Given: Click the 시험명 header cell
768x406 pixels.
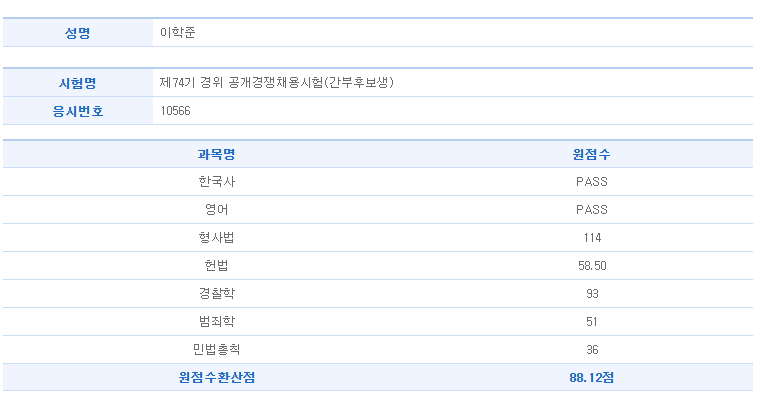Looking at the screenshot, I should coord(78,83).
